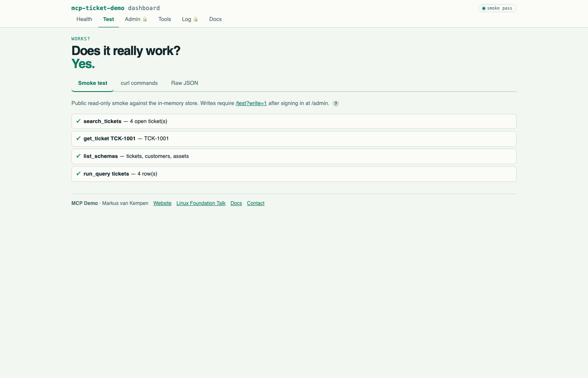Click the list_schemas result row
This screenshot has width=588, height=378.
294,156
